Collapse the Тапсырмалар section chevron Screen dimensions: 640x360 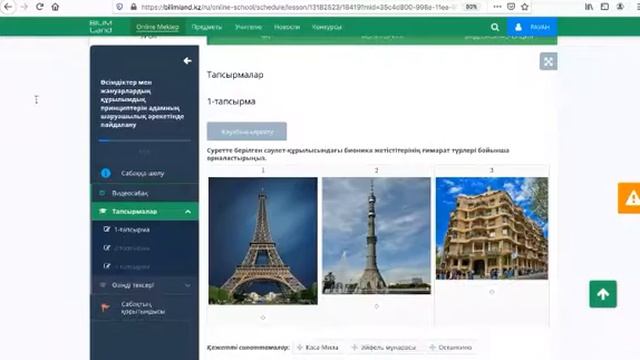pyautogui.click(x=188, y=211)
